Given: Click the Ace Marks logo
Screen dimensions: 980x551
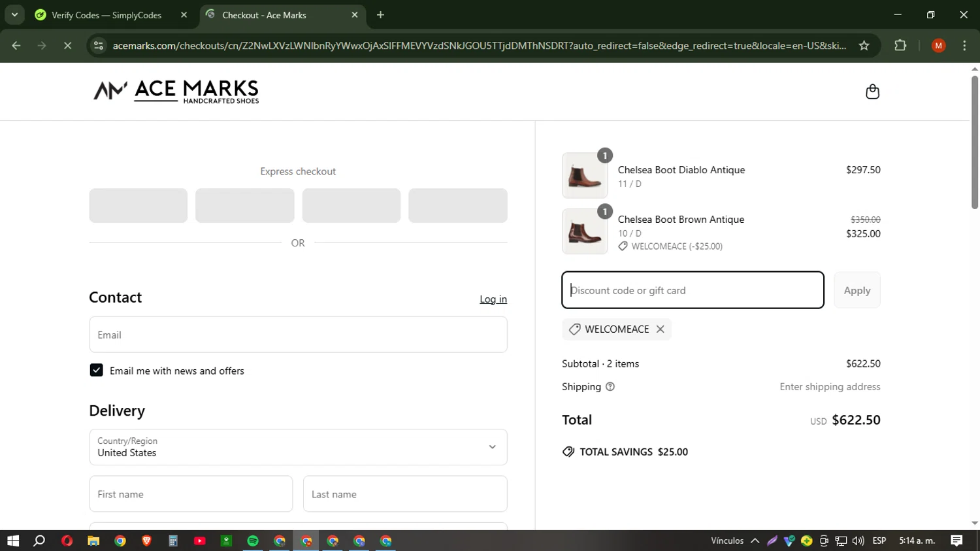Looking at the screenshot, I should click(x=176, y=92).
